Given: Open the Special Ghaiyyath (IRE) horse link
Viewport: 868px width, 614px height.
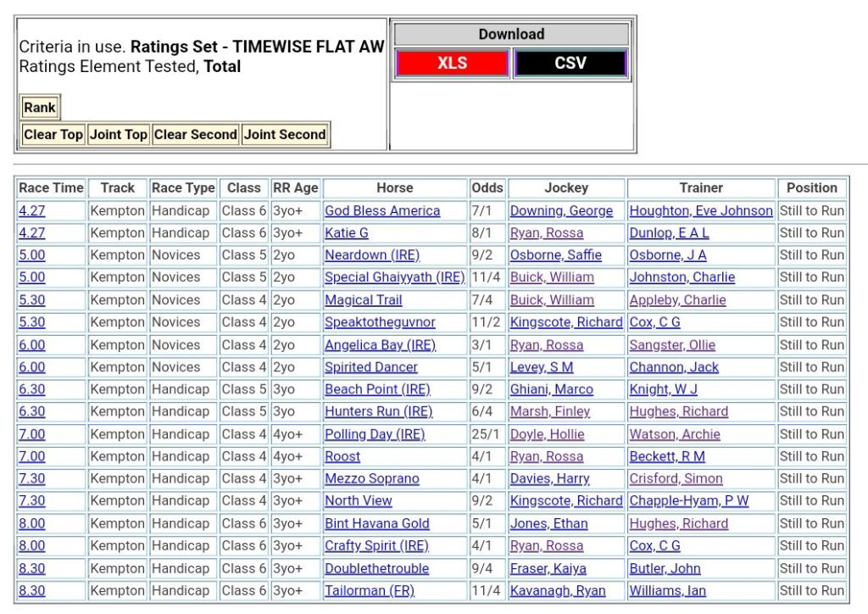Looking at the screenshot, I should click(x=394, y=277).
